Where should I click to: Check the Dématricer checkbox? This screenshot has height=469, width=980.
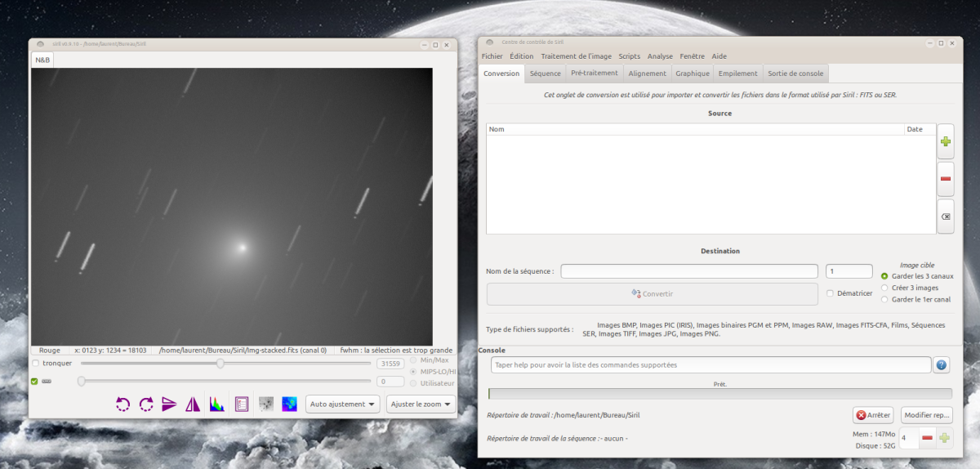coord(831,293)
